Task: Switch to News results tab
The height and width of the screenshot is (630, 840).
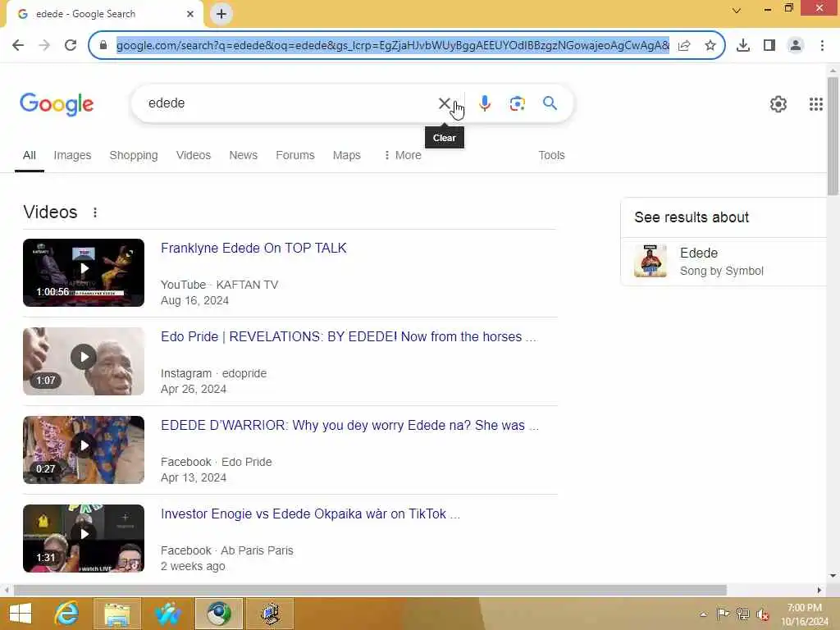Action: [x=243, y=155]
